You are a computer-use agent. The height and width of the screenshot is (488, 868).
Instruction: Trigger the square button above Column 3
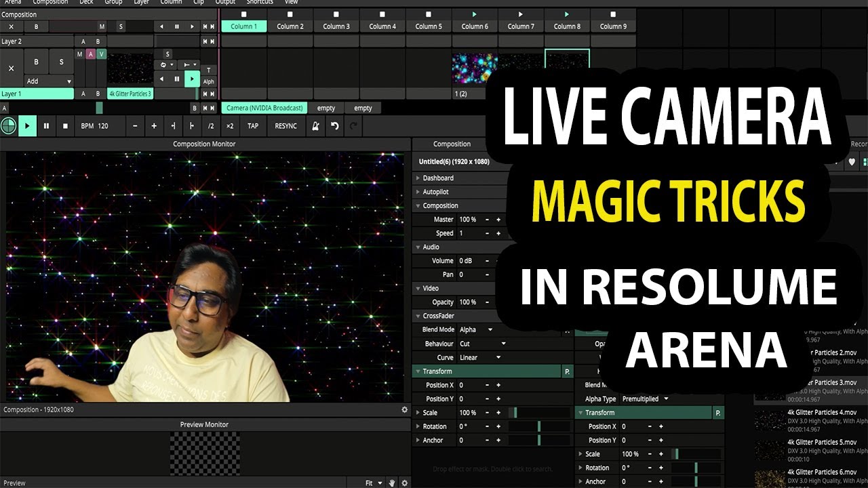[x=336, y=14]
